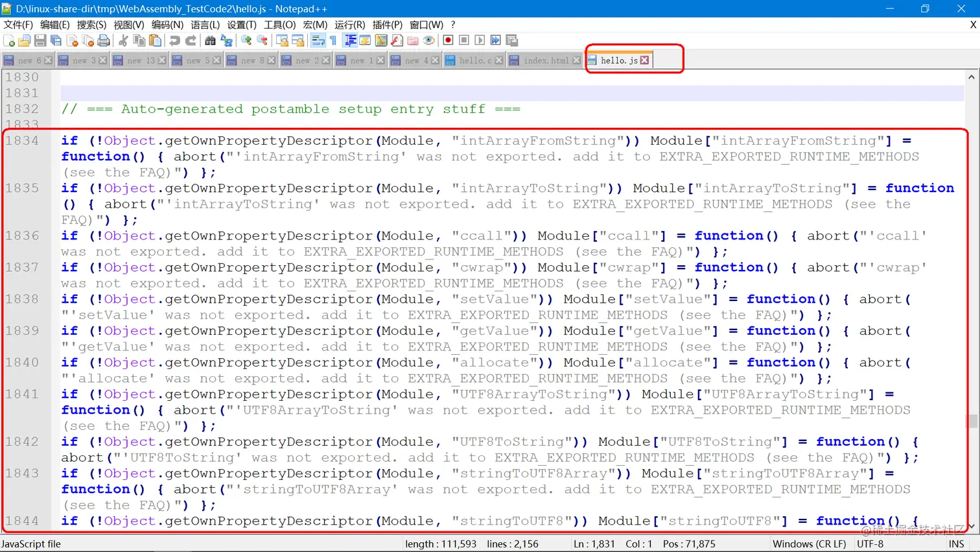Open the 语言(L) language menu
This screenshot has width=980, height=552.
click(205, 25)
